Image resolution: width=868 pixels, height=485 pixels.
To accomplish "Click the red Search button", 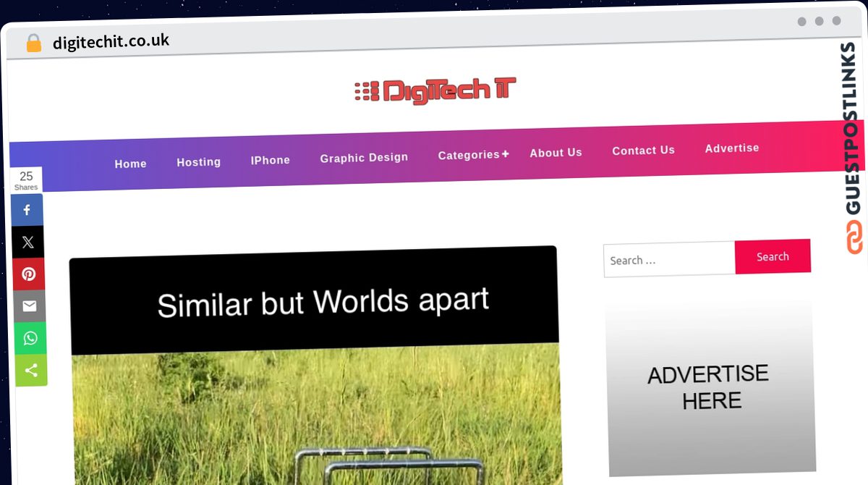I will pyautogui.click(x=773, y=256).
